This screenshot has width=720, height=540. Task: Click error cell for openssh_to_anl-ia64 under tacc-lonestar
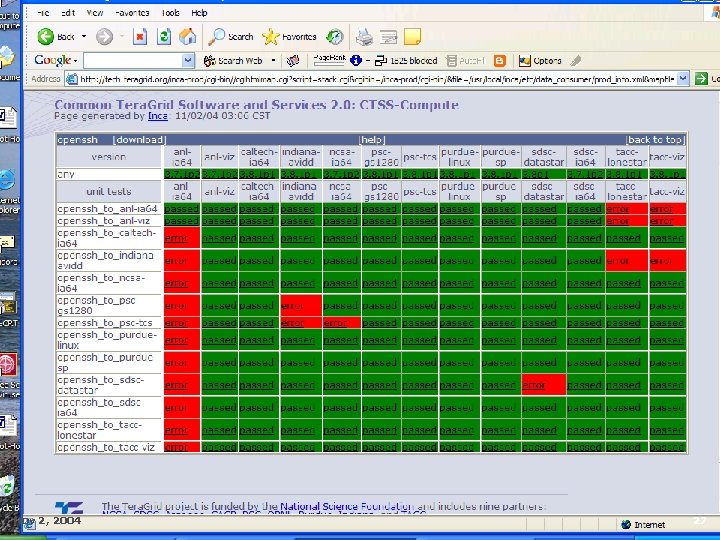click(x=627, y=209)
